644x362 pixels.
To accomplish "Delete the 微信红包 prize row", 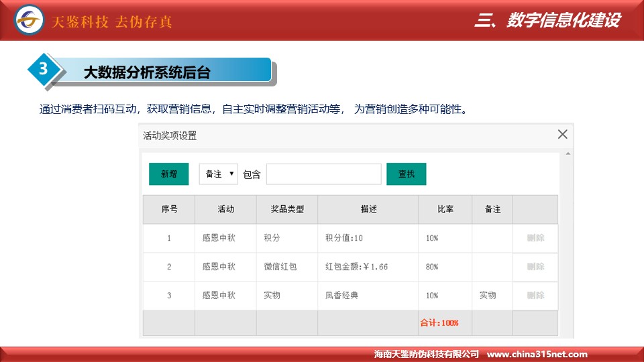I will pyautogui.click(x=535, y=267).
